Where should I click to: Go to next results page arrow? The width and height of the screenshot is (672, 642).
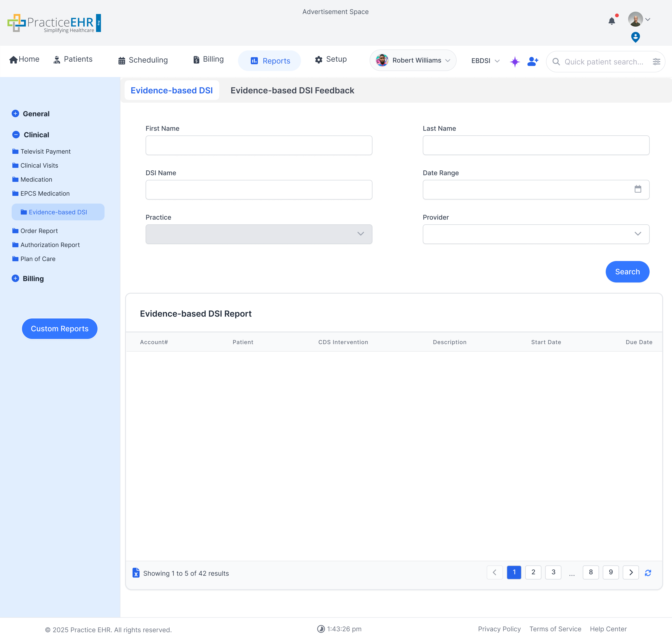[x=631, y=572]
